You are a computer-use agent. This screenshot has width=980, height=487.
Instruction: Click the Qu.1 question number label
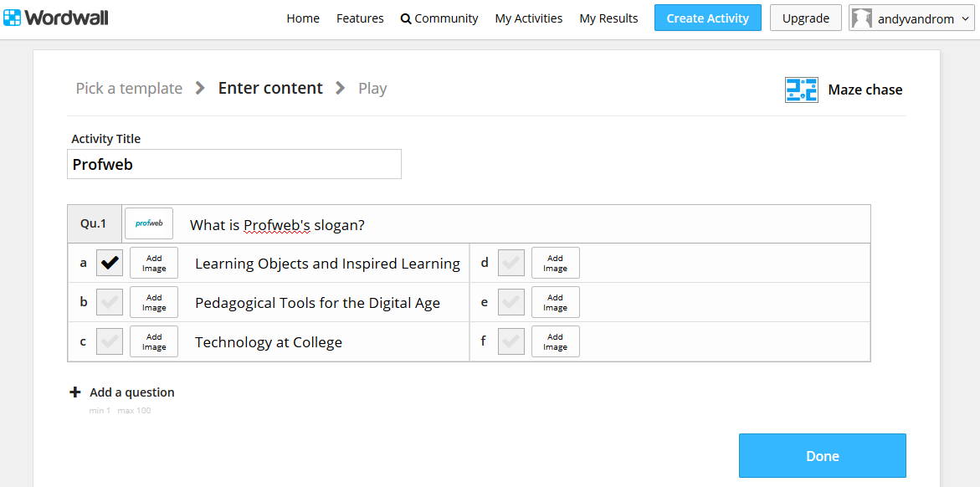click(x=94, y=223)
